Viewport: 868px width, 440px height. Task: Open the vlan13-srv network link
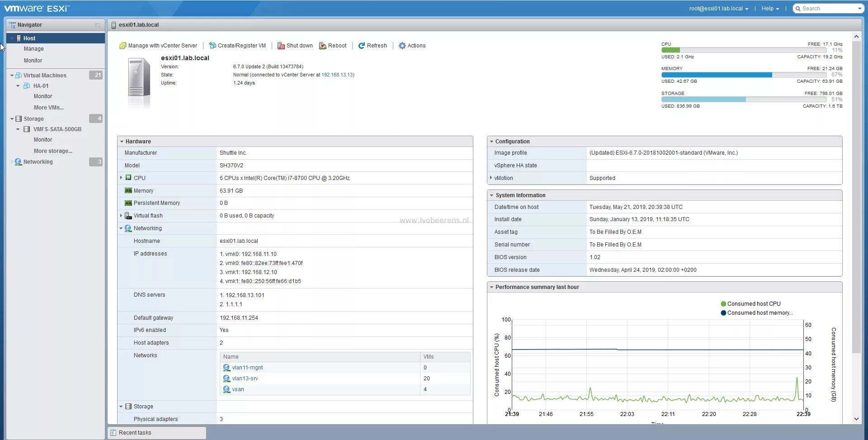pos(245,378)
